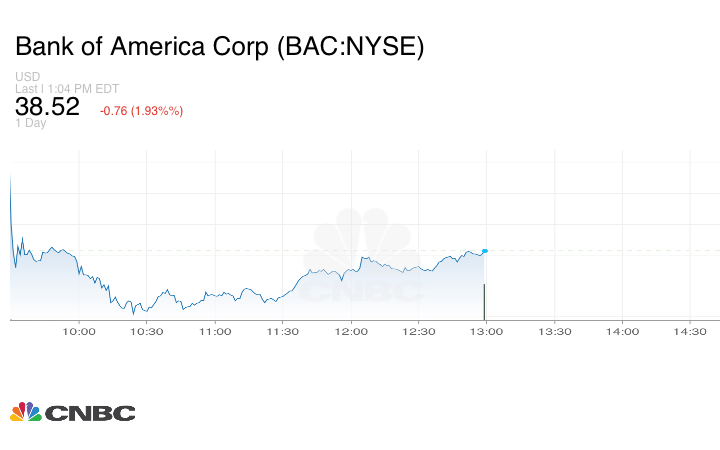Screen dimensions: 720x450
Task: Click the blue endpoint dot on the price line
Action: [x=485, y=251]
